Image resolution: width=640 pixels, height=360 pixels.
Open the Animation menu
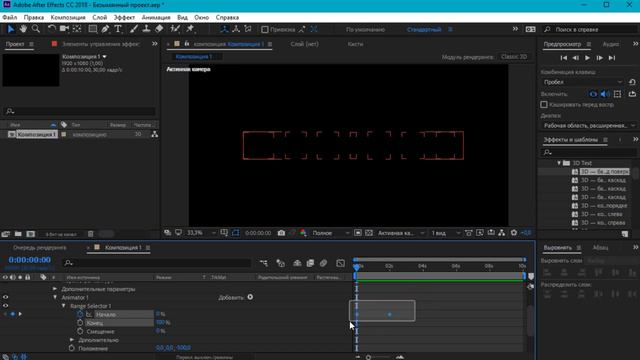click(x=156, y=18)
